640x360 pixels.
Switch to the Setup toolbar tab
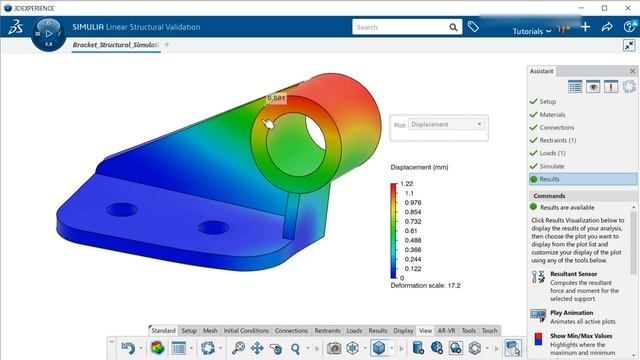pyautogui.click(x=189, y=331)
